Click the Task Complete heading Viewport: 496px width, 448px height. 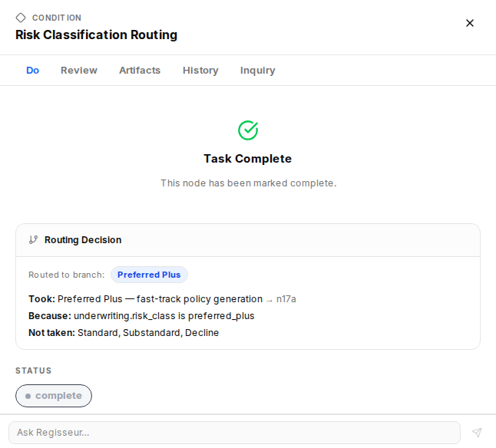[x=248, y=159]
